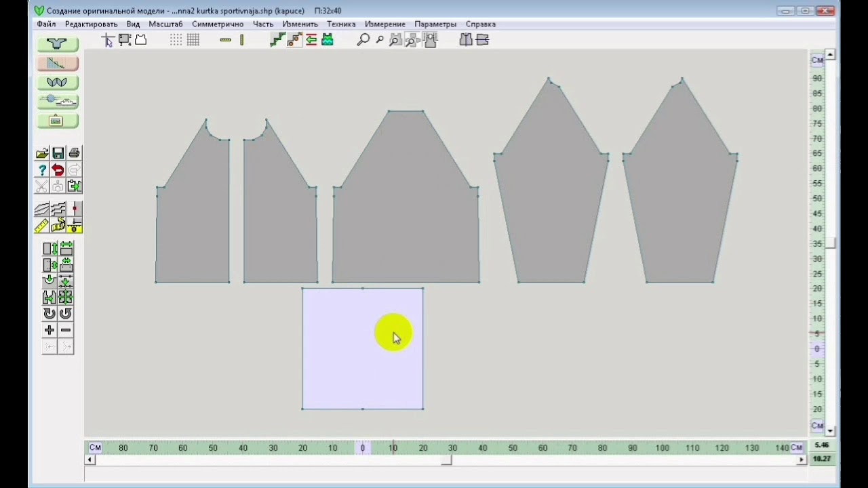
Task: Click the resize width horizontal arrows icon
Action: (66, 249)
